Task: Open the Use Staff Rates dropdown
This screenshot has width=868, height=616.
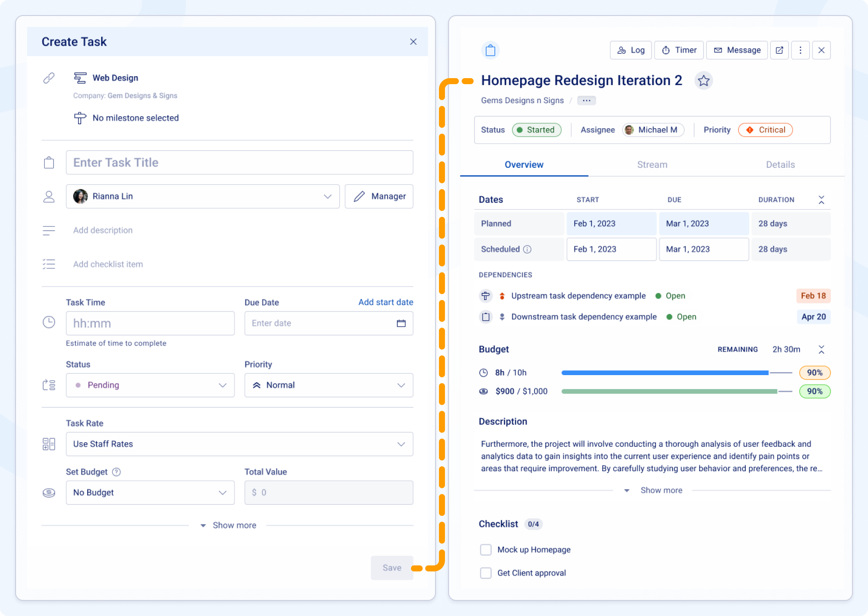Action: click(x=239, y=444)
